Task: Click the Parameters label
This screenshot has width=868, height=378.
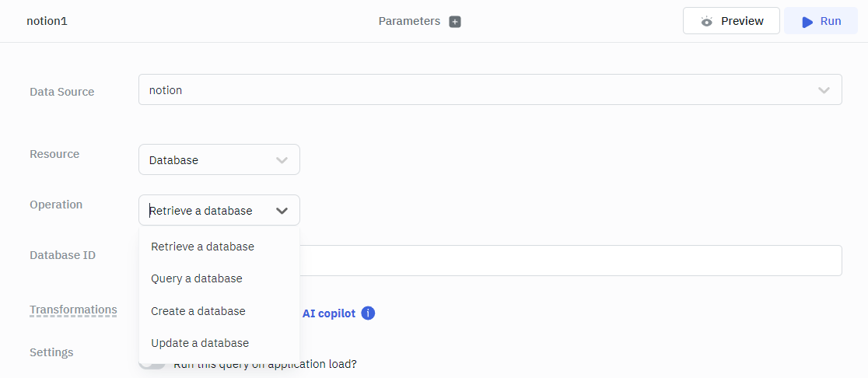Action: [x=409, y=21]
